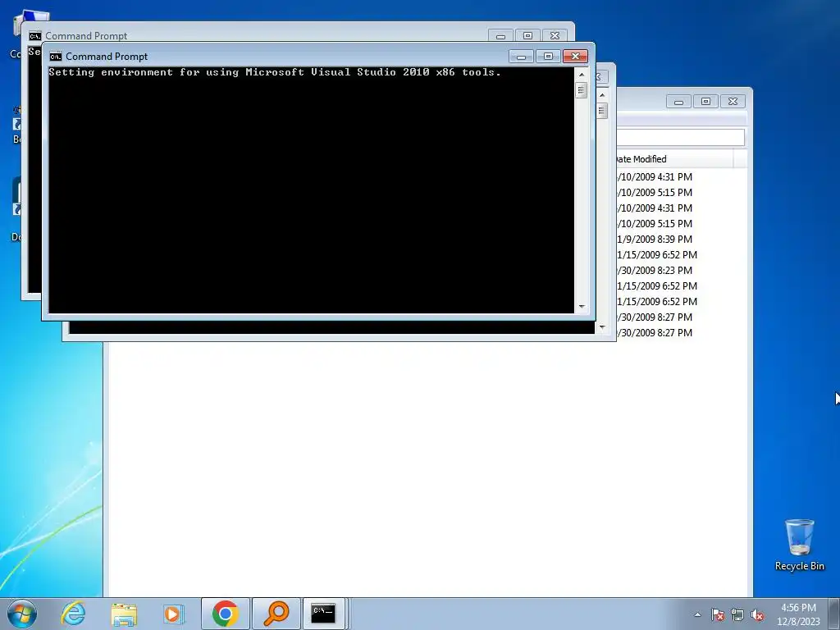Viewport: 840px width, 630px height.
Task: Minimize the back Command Prompt window
Action: pos(500,36)
